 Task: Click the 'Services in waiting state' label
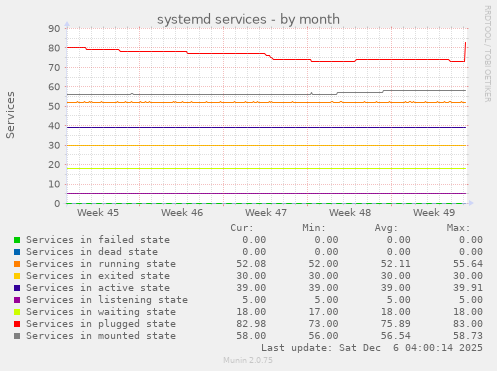pos(101,312)
